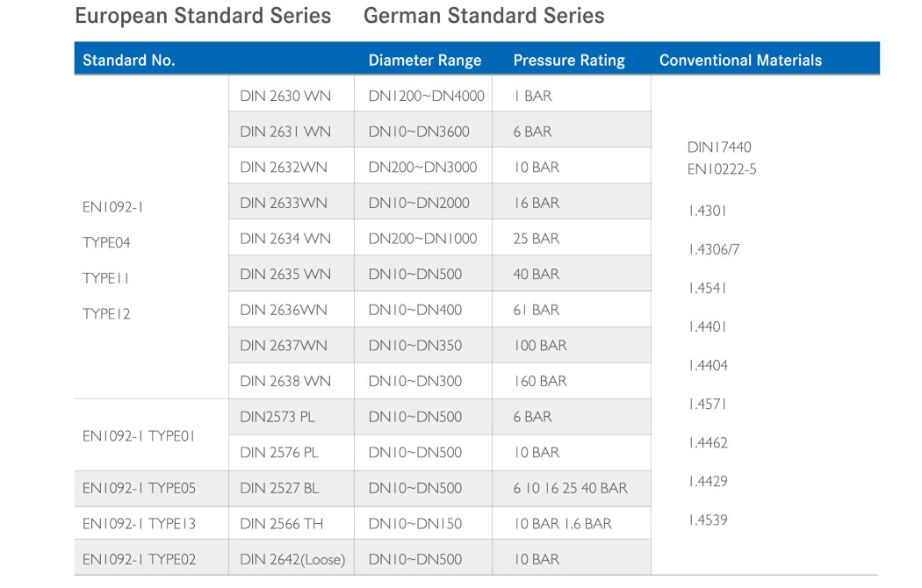Image resolution: width=922 pixels, height=588 pixels.
Task: Click the EN1092-1 TYPE13 standard cell
Action: [139, 524]
